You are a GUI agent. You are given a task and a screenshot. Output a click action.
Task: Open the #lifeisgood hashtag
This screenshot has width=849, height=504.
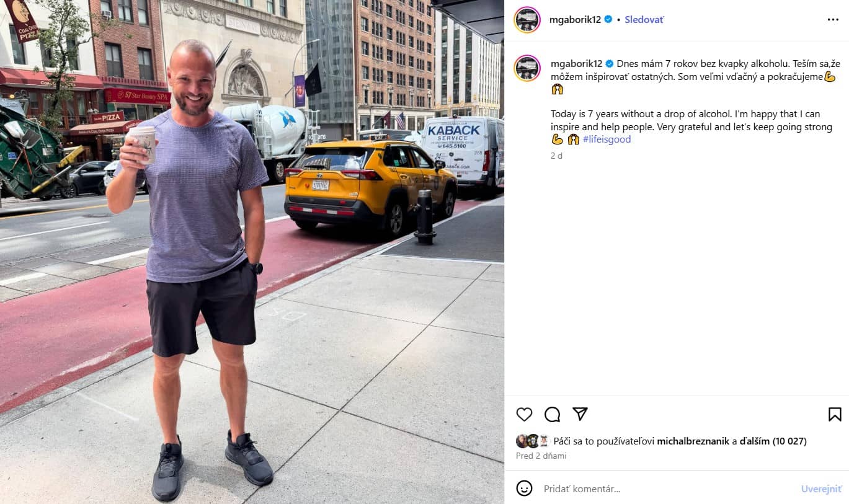[607, 139]
